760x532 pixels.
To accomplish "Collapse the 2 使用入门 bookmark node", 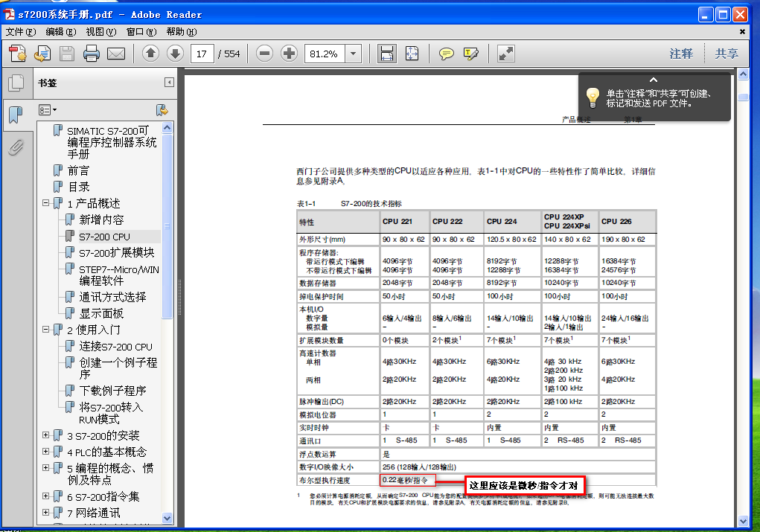I will pyautogui.click(x=45, y=330).
